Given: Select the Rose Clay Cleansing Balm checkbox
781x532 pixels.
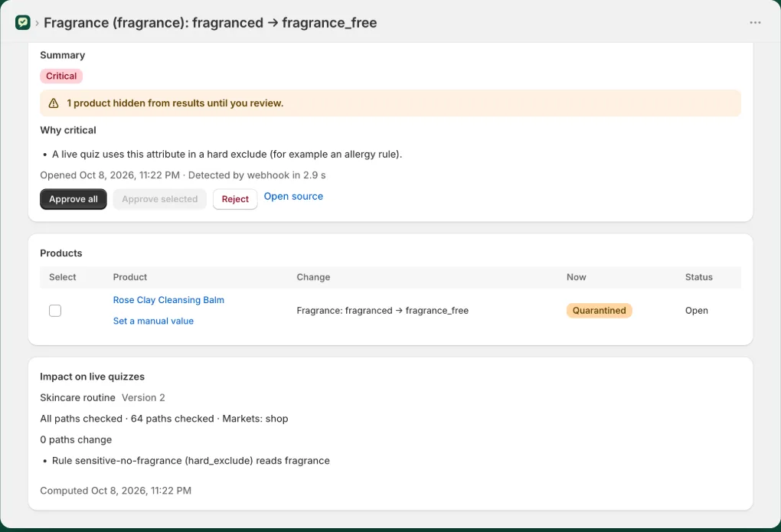Looking at the screenshot, I should point(55,310).
